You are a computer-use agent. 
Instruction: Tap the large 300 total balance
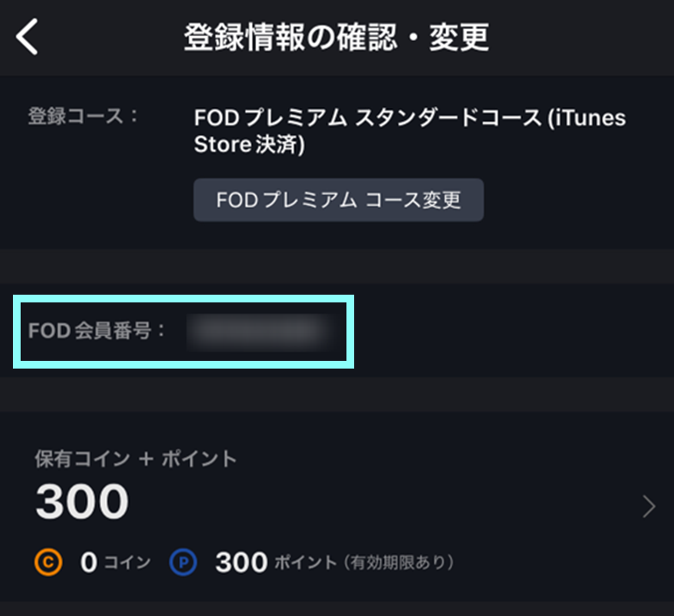tap(82, 503)
